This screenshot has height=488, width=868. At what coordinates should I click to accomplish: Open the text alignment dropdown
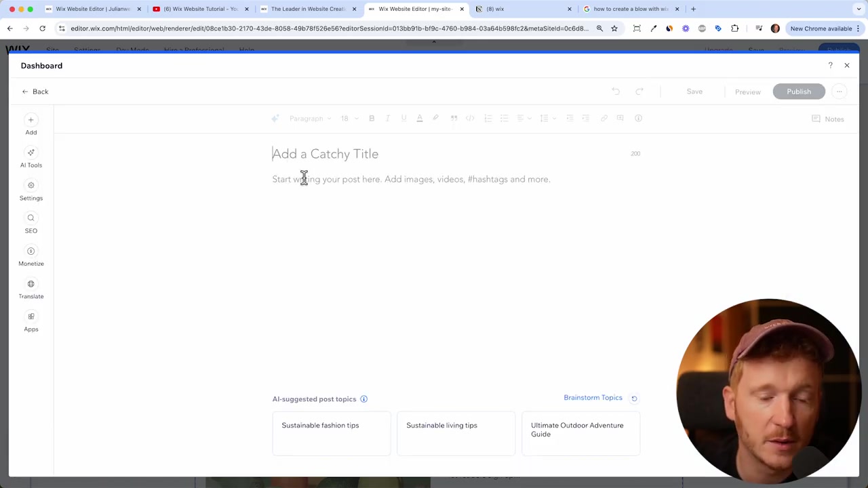point(524,119)
